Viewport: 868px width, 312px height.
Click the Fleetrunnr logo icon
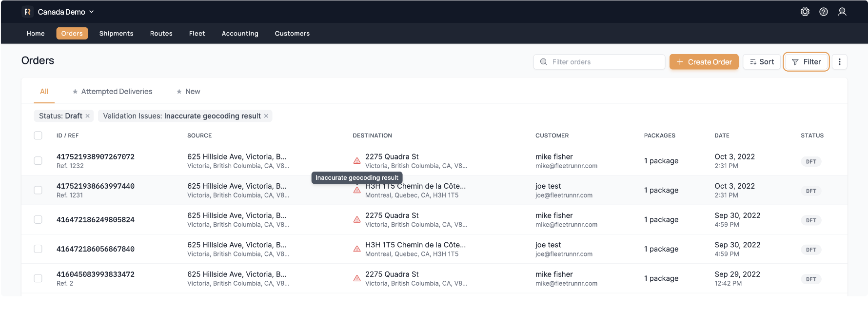(27, 12)
